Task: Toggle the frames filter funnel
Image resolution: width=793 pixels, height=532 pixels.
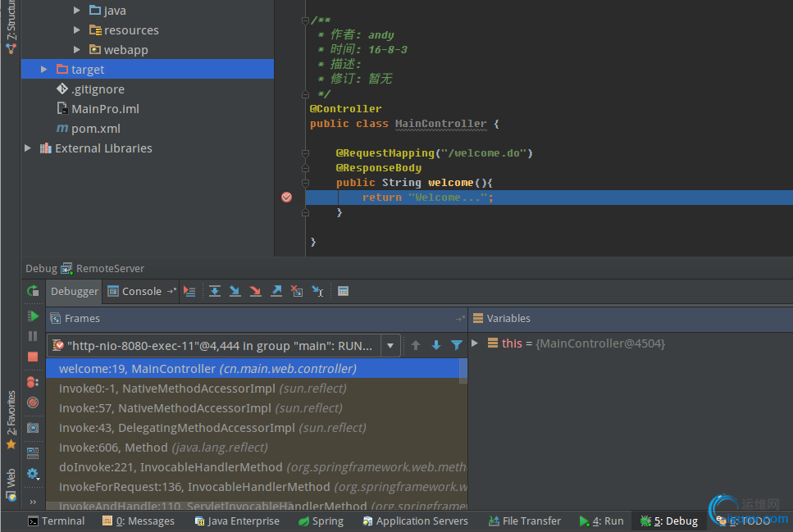Action: 457,345
